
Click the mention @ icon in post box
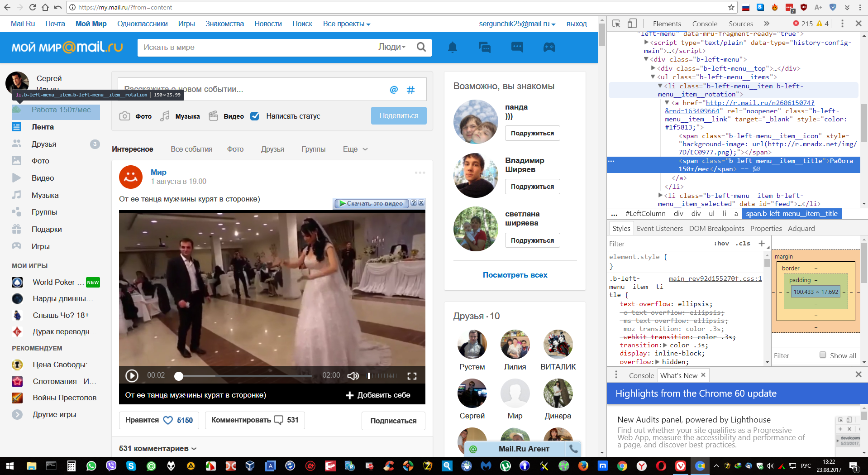[x=394, y=90]
